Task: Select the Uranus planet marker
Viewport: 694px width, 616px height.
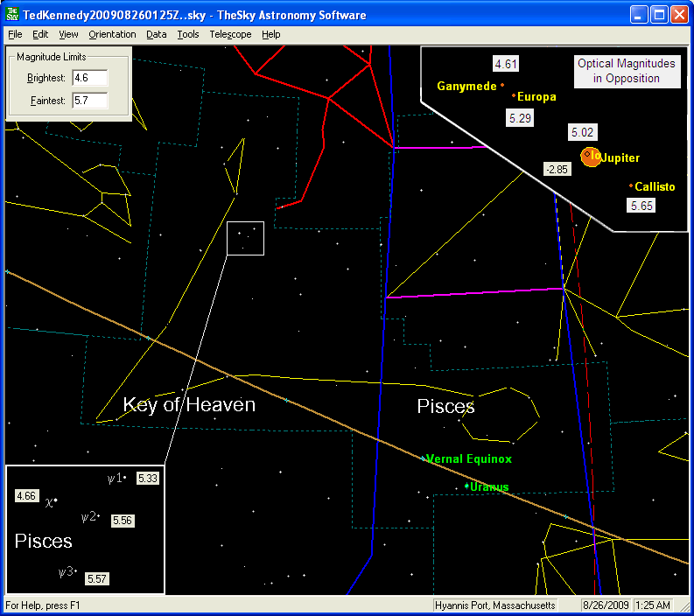Action: [466, 486]
